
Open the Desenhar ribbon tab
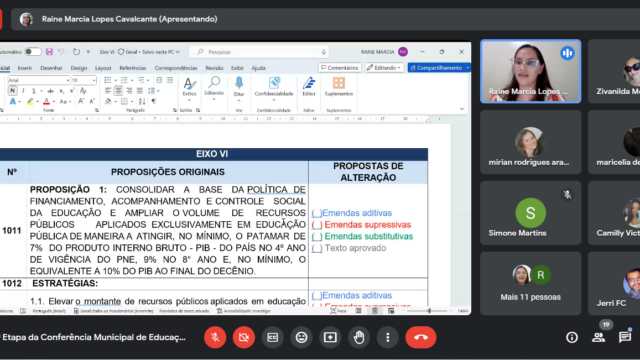click(x=51, y=68)
